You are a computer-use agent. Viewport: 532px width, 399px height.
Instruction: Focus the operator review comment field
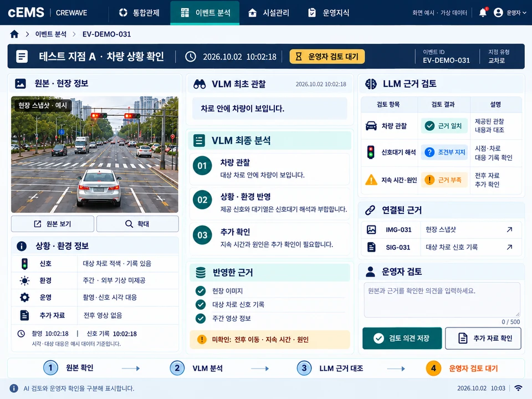point(442,300)
